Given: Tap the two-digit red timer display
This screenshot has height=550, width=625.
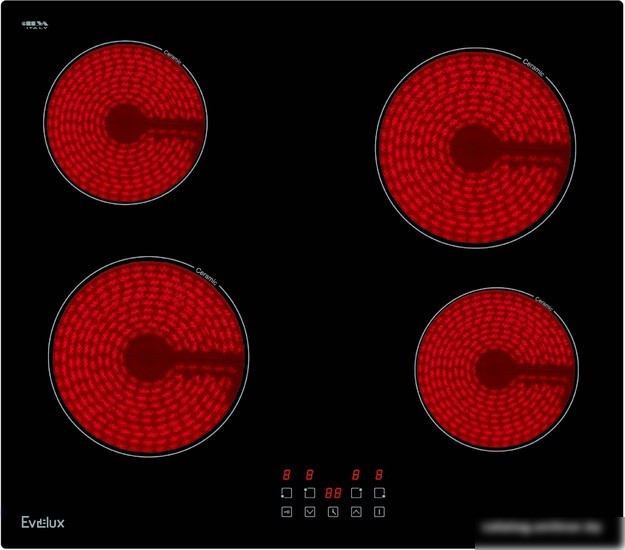Looking at the screenshot, I should click(x=333, y=493).
